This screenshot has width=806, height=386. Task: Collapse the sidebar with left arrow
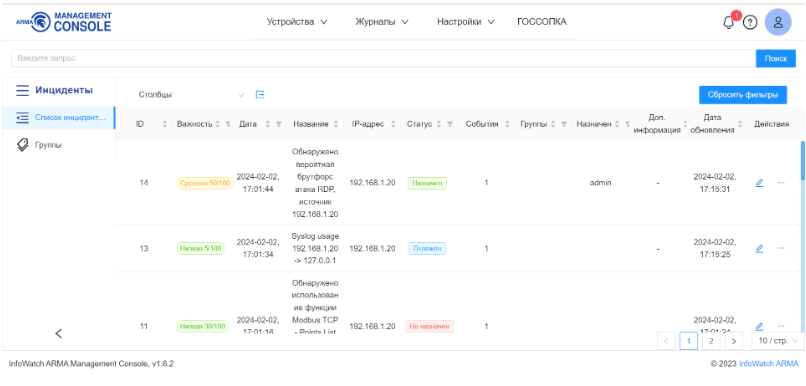point(58,333)
